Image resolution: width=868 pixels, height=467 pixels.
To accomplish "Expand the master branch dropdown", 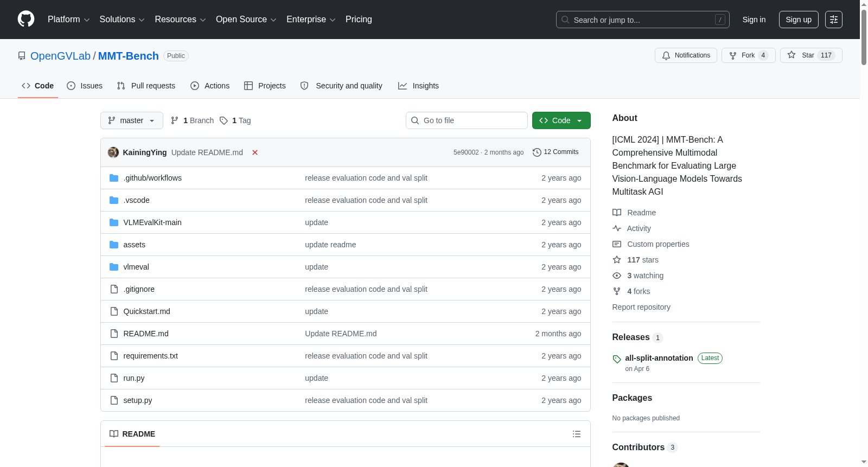I will 132,120.
